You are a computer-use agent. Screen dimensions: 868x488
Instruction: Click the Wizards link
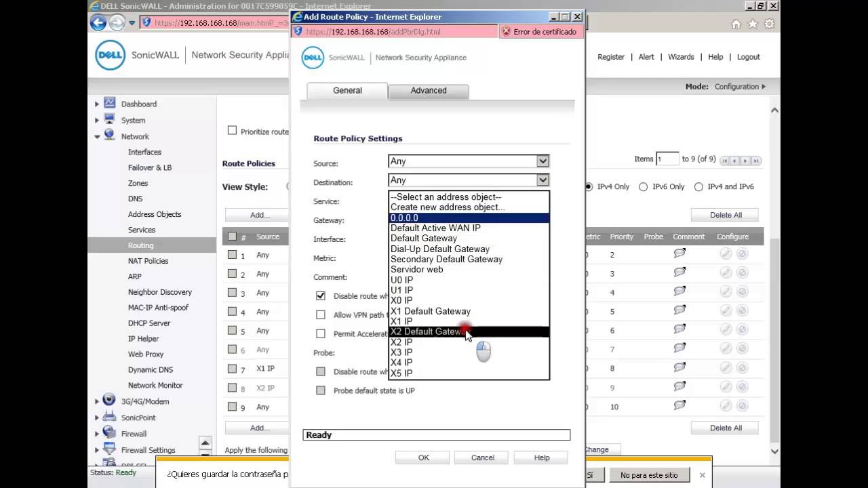pos(681,57)
